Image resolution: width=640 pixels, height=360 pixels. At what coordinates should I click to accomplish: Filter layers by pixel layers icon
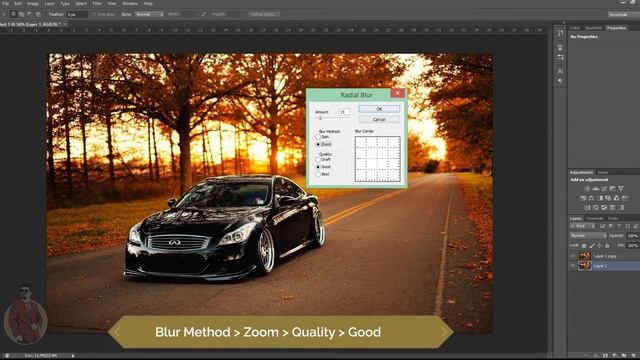point(602,226)
